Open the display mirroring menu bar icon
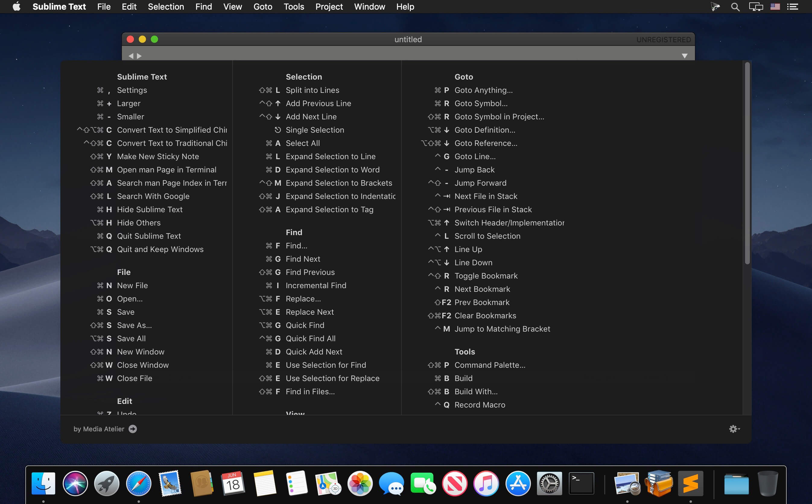Screen dimensions: 812x504 coord(756,7)
